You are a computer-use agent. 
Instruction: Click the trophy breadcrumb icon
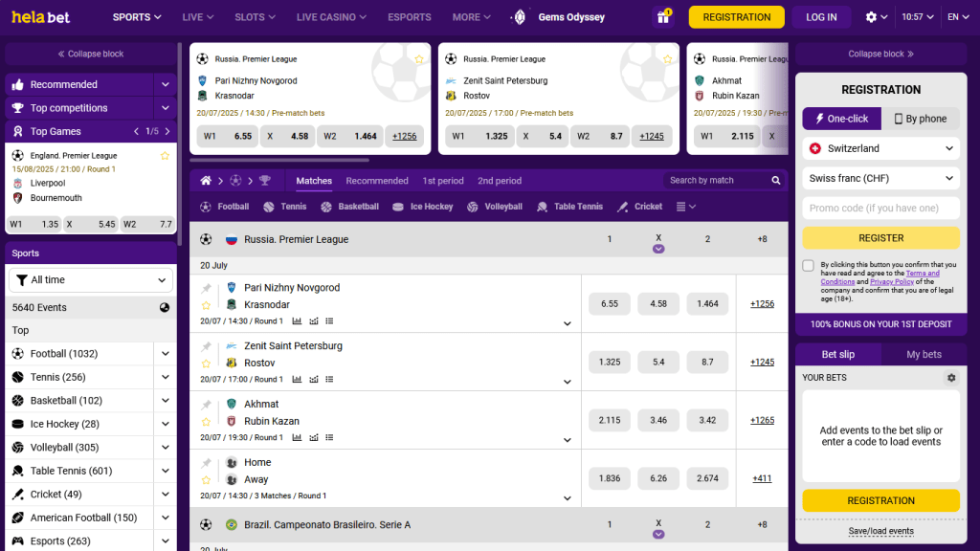click(265, 181)
